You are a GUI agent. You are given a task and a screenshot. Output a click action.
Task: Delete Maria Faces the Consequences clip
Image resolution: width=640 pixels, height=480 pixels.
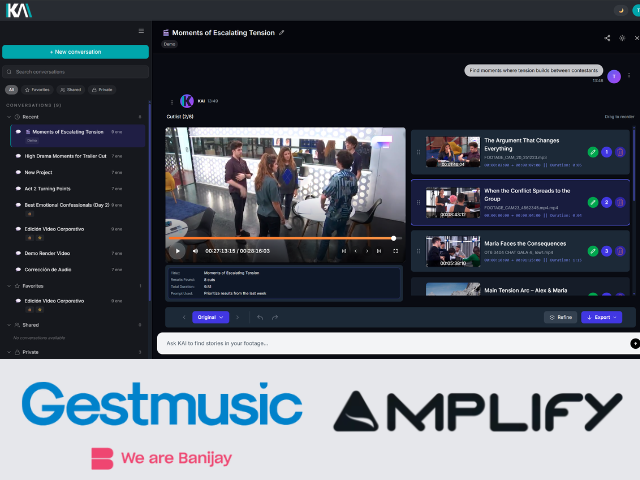tap(620, 251)
